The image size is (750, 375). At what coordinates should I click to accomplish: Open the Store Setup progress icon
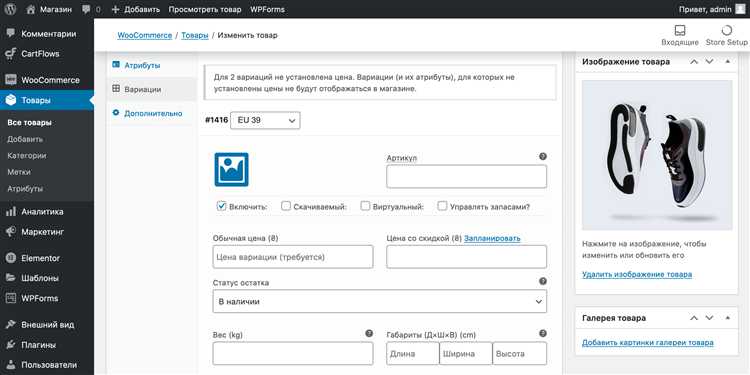[x=727, y=31]
